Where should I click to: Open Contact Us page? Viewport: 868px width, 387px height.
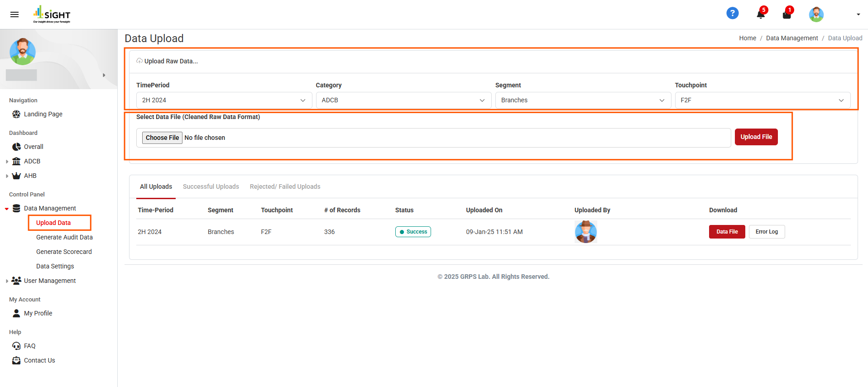click(39, 360)
